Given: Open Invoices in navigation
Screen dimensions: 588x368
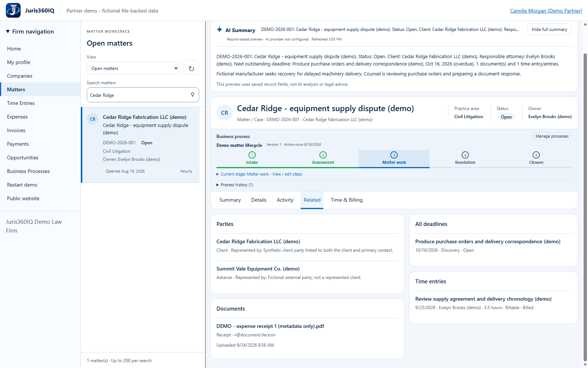Looking at the screenshot, I should (40, 130).
